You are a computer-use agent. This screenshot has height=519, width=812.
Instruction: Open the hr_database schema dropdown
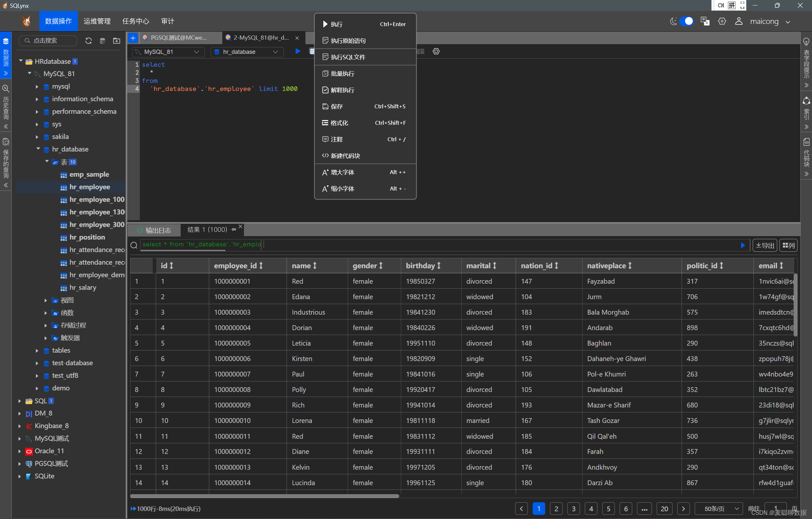click(x=247, y=52)
